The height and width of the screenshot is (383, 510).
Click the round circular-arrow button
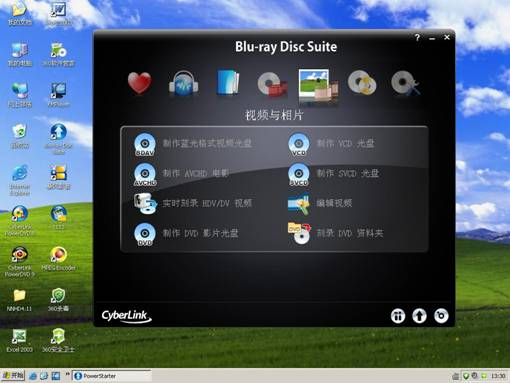click(x=441, y=316)
